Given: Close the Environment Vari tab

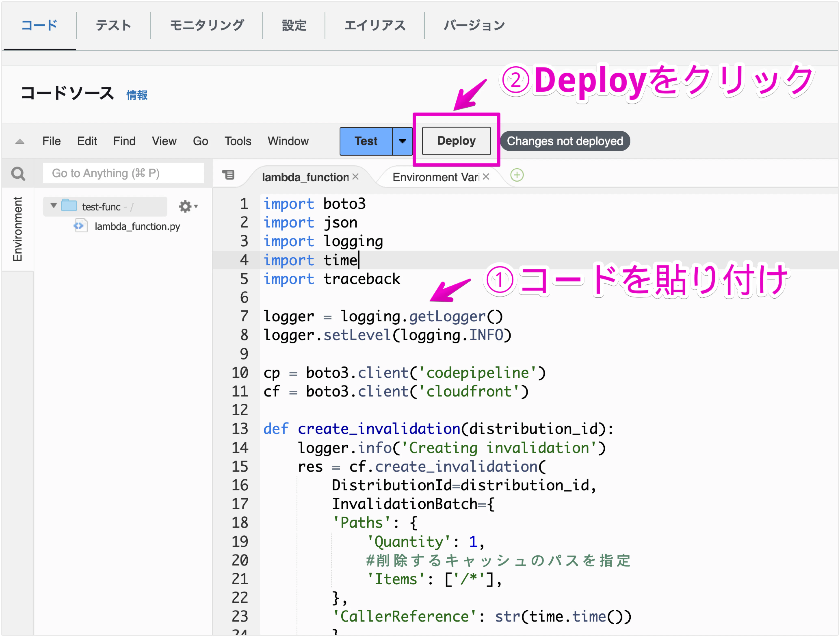Looking at the screenshot, I should click(x=486, y=177).
